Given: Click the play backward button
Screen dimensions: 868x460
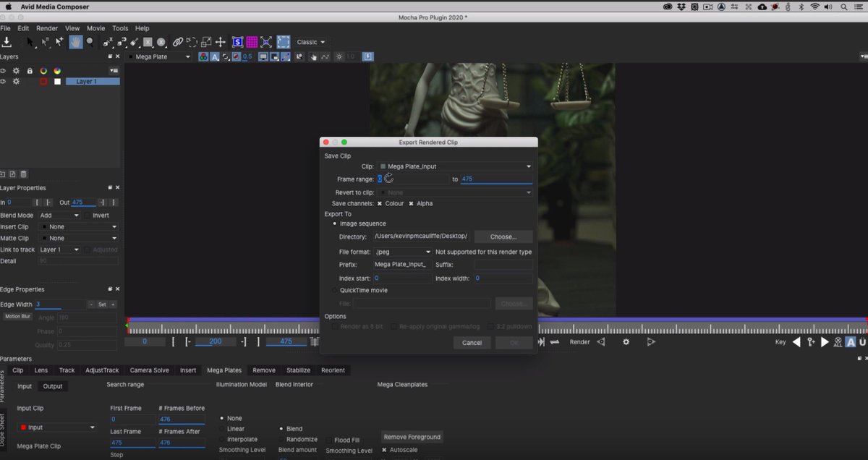Looking at the screenshot, I should 796,342.
